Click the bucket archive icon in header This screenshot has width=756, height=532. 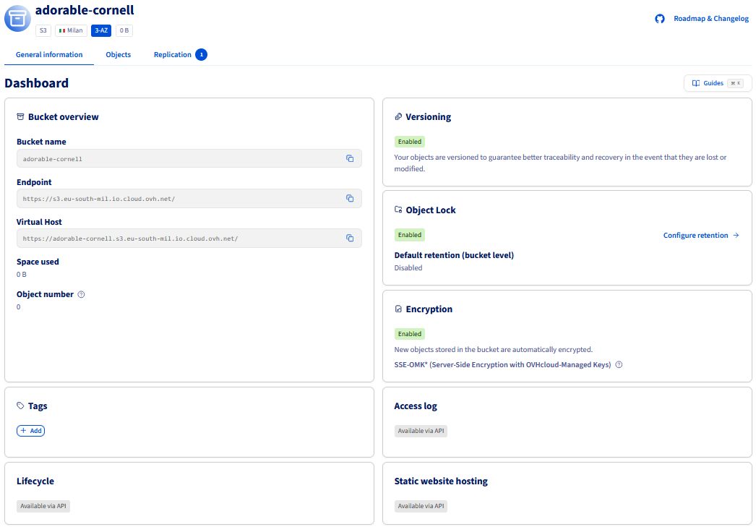click(17, 19)
